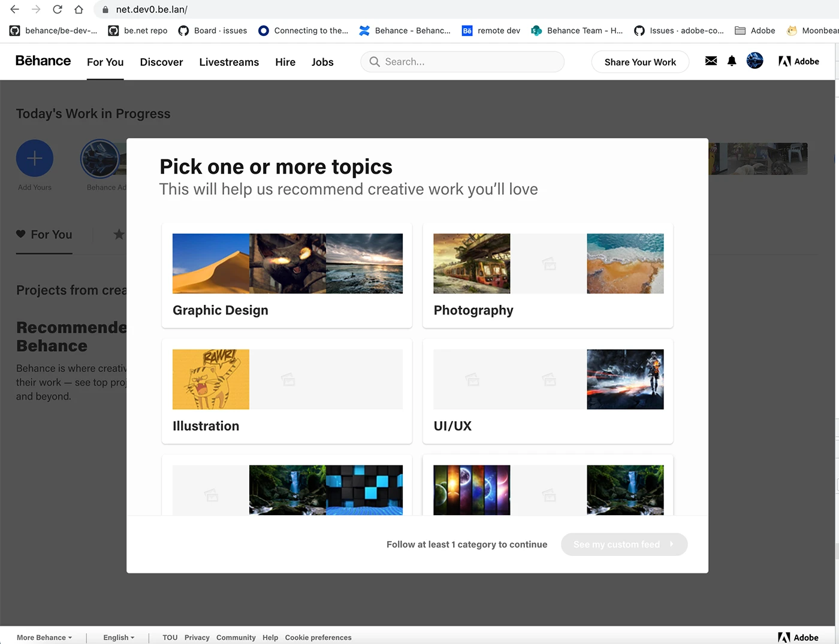The height and width of the screenshot is (644, 839).
Task: Select the Photography topic card
Action: point(548,276)
